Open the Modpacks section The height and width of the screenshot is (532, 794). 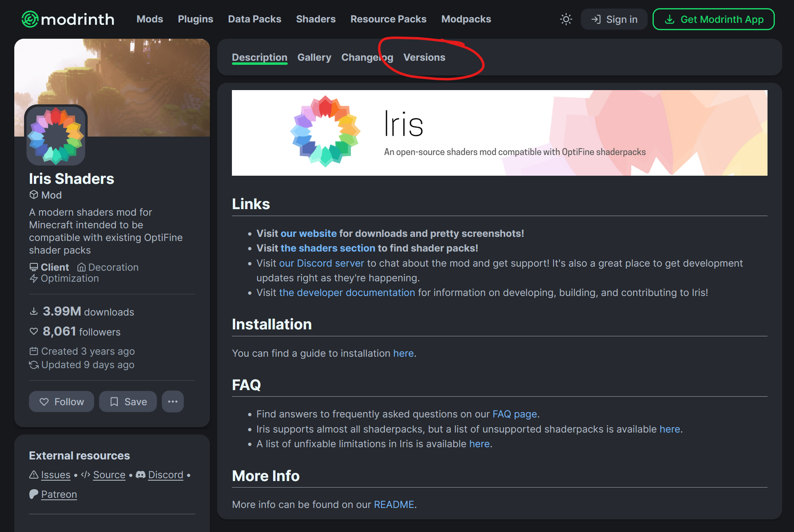point(466,19)
